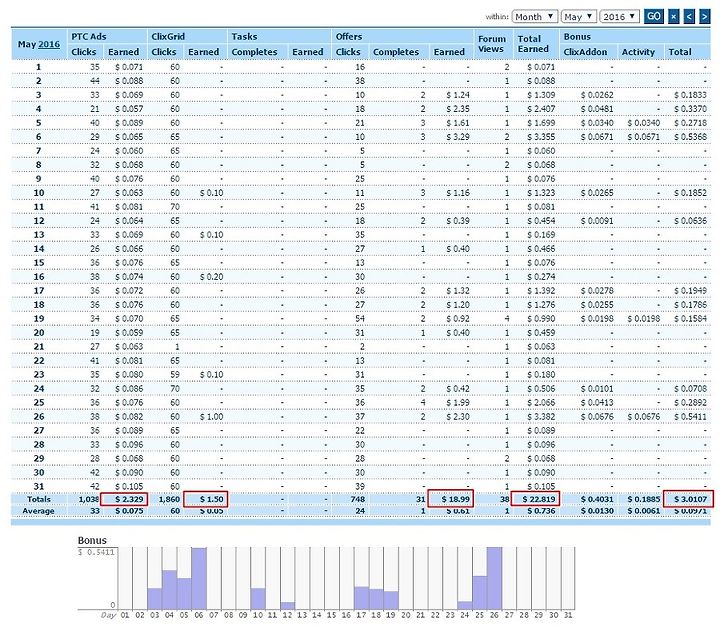The width and height of the screenshot is (720, 627).
Task: Click total earned value $ 22.819
Action: pyautogui.click(x=535, y=499)
